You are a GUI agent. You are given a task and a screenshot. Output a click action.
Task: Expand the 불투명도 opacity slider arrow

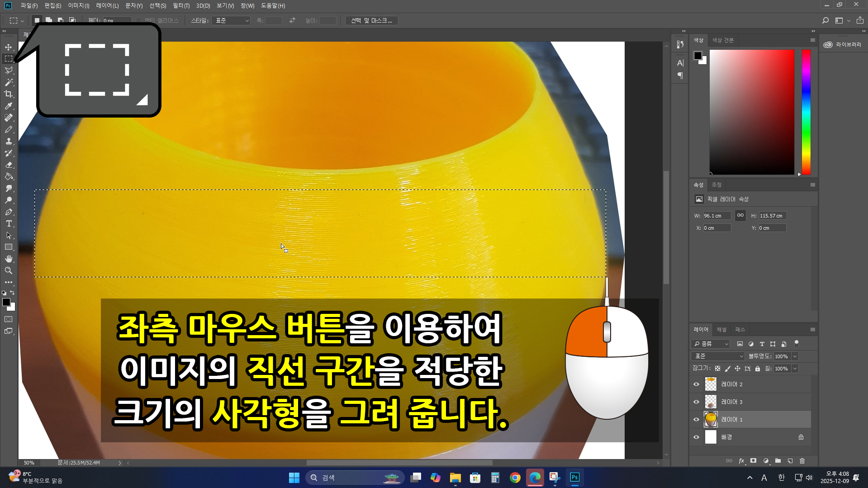click(x=795, y=356)
